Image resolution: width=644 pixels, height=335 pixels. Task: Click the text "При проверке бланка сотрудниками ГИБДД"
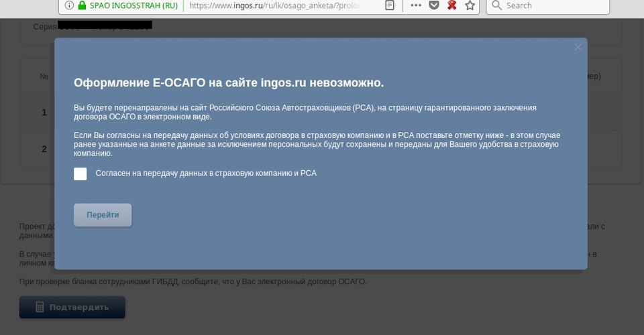[99, 281]
